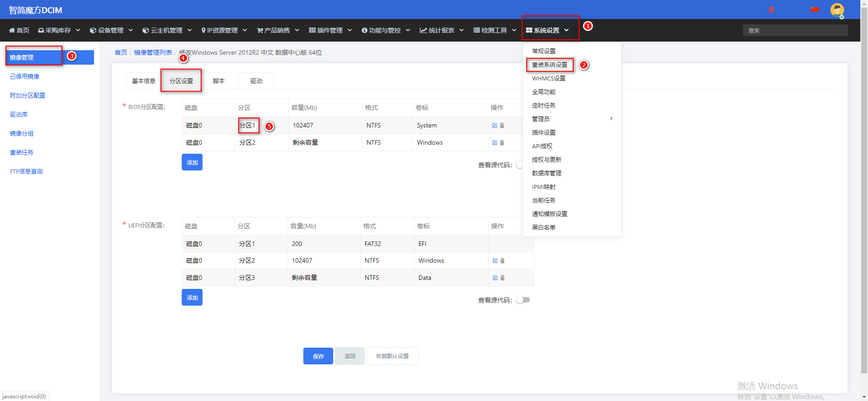Expand the 设备管理 dropdown menu

click(x=111, y=30)
